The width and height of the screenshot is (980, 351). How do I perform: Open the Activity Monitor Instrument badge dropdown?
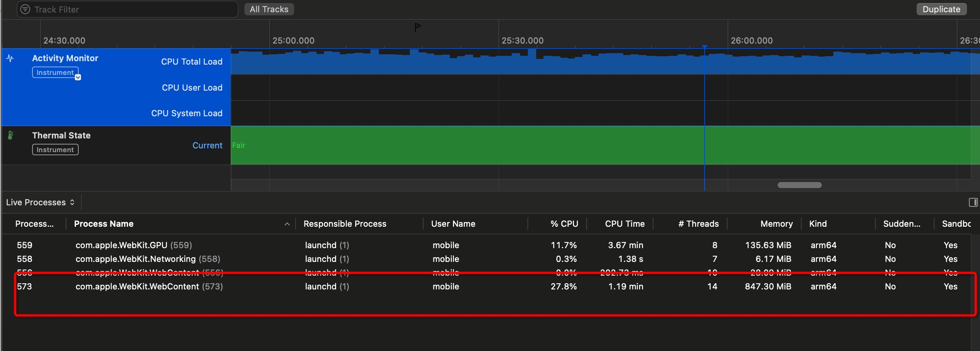point(78,77)
